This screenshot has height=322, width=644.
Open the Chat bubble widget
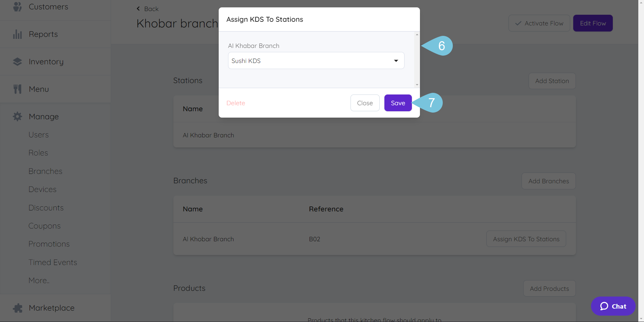(613, 306)
